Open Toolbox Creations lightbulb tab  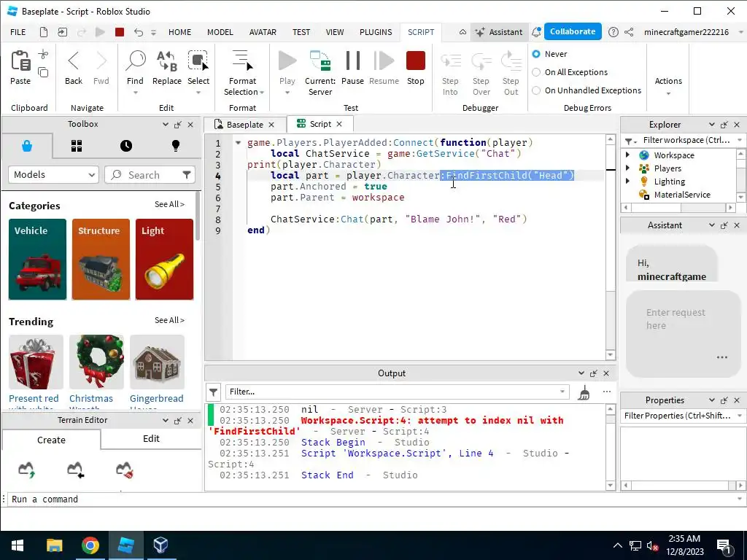(176, 146)
